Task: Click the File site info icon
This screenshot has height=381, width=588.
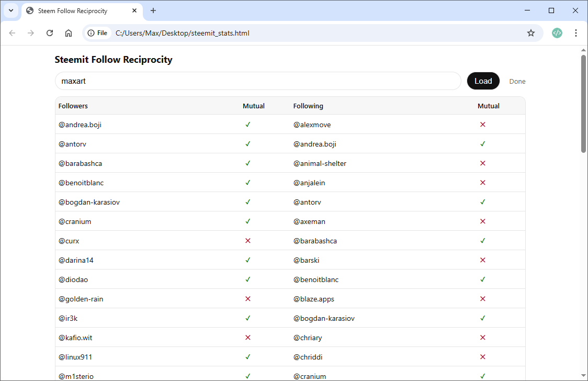Action: pyautogui.click(x=97, y=33)
